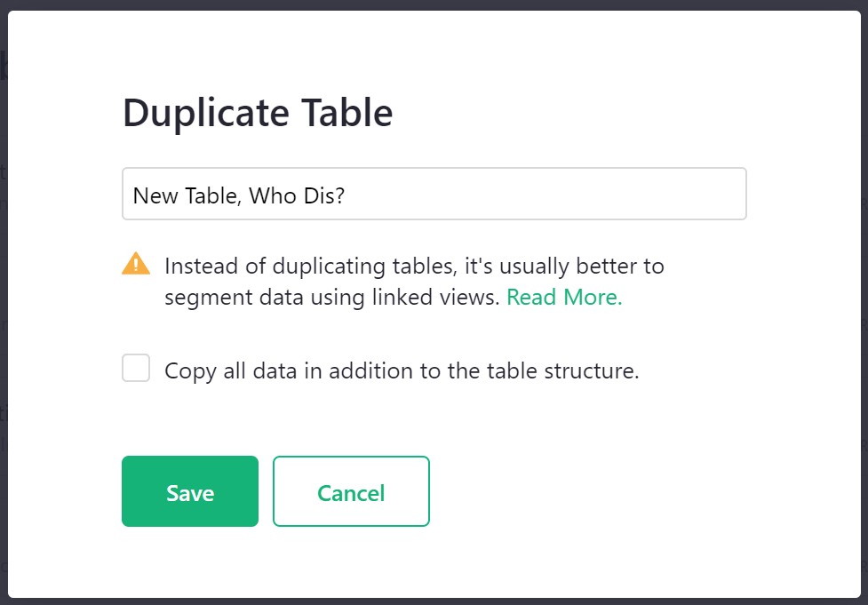This screenshot has width=868, height=605.
Task: Focus the name field for the duplicated table
Action: (x=434, y=193)
